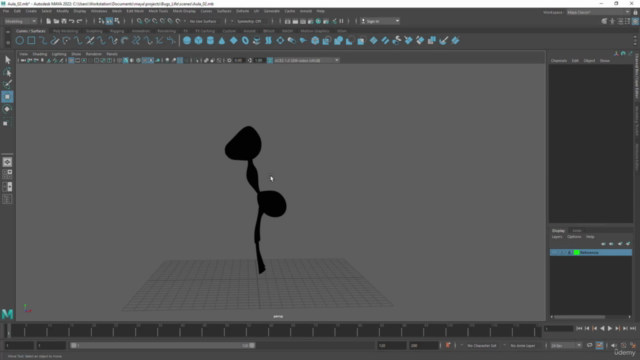Viewport: 640px width, 360px height.
Task: Toggle select by hierarchy mode
Action: tap(102, 21)
